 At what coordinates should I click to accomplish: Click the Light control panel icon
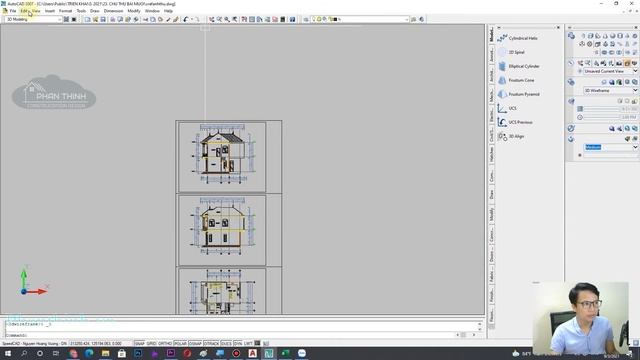(571, 101)
